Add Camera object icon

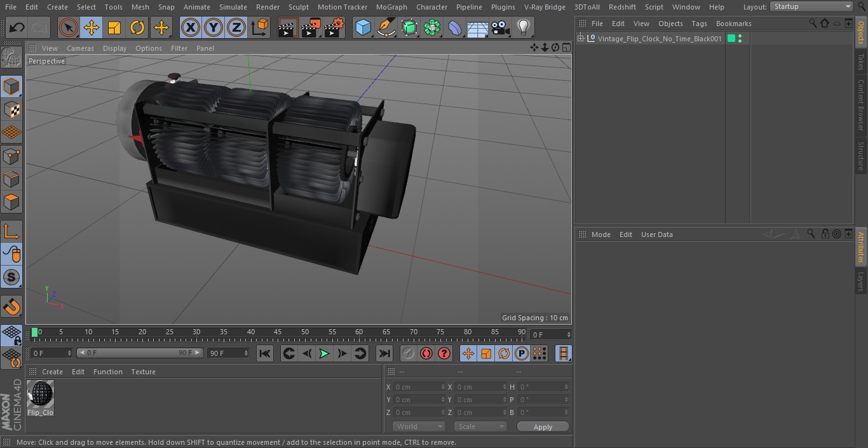(501, 27)
